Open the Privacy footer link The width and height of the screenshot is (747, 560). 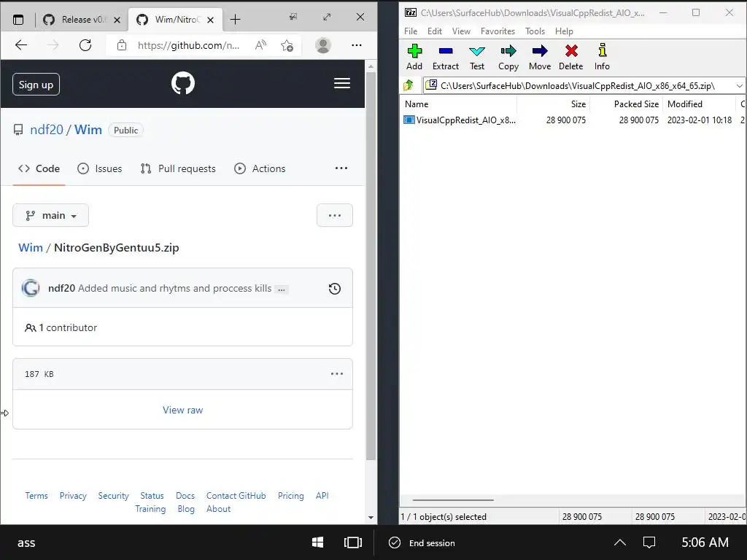click(73, 496)
